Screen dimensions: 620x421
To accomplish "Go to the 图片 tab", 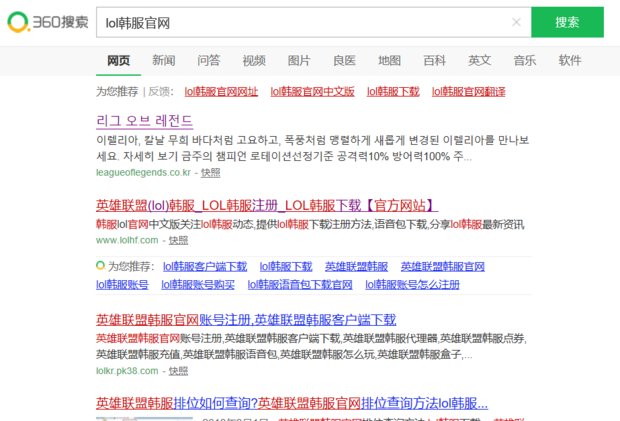I will coord(298,60).
